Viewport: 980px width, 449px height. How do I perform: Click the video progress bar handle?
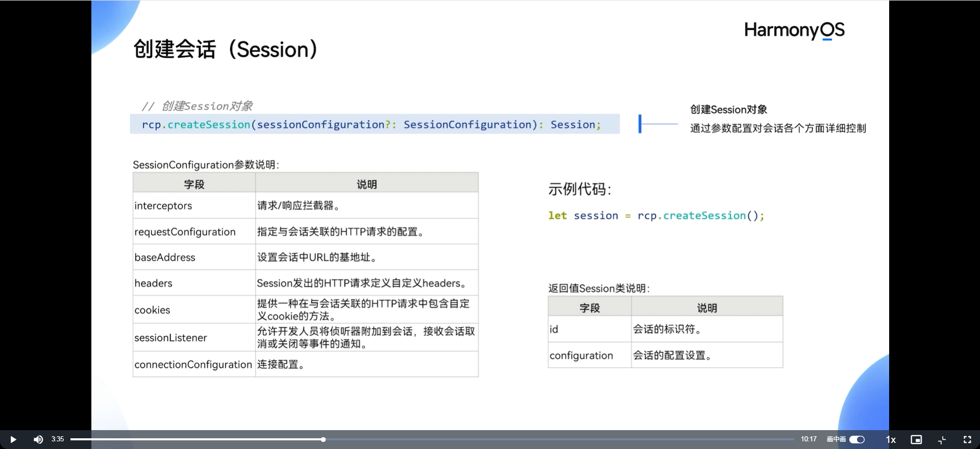click(x=323, y=439)
